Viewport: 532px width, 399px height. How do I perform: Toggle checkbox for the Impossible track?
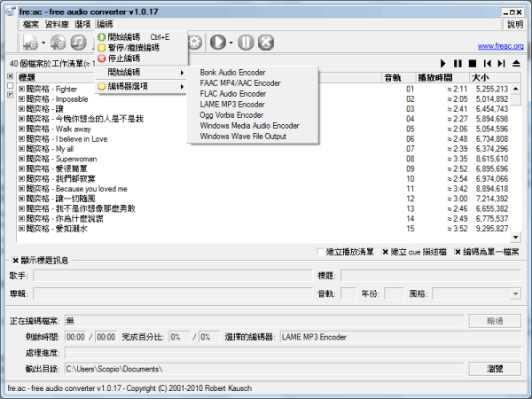point(21,98)
